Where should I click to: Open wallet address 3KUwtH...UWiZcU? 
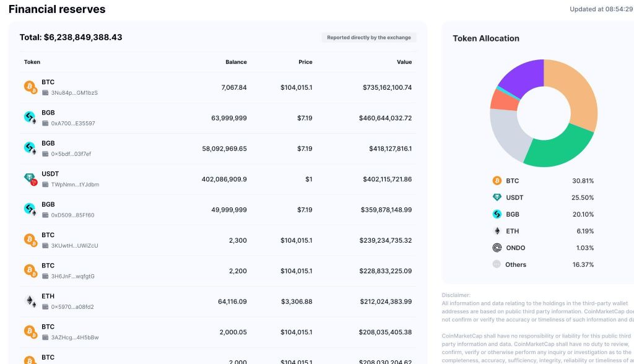point(74,246)
